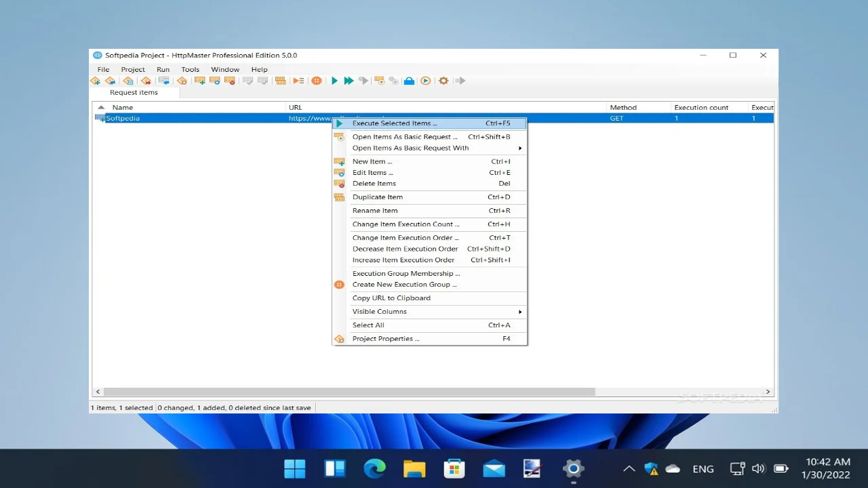Choose Open Items As Basic Request entry
Viewport: 868px width, 488px height.
(430, 137)
